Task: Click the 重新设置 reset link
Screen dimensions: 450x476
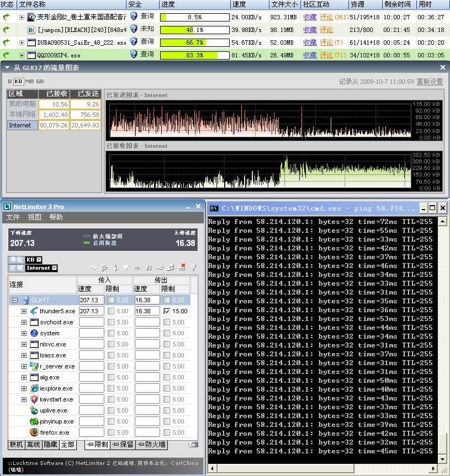Action: click(430, 82)
